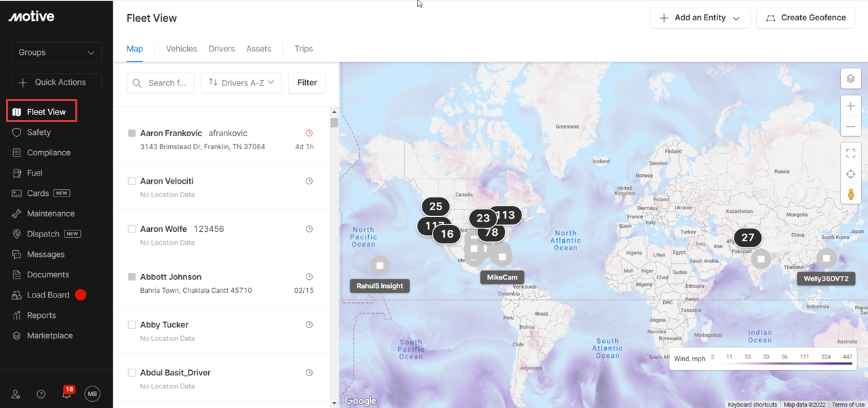This screenshot has height=408, width=868.
Task: Toggle fullscreen map view
Action: [x=851, y=154]
